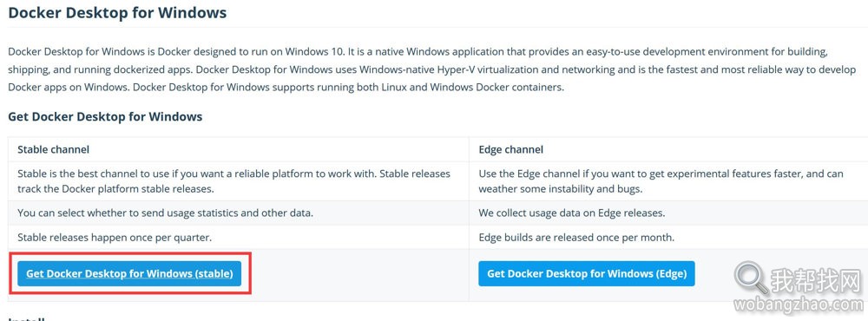Click the 'Stable is the best channel' description cell
This screenshot has height=321, width=868.
coord(238,181)
